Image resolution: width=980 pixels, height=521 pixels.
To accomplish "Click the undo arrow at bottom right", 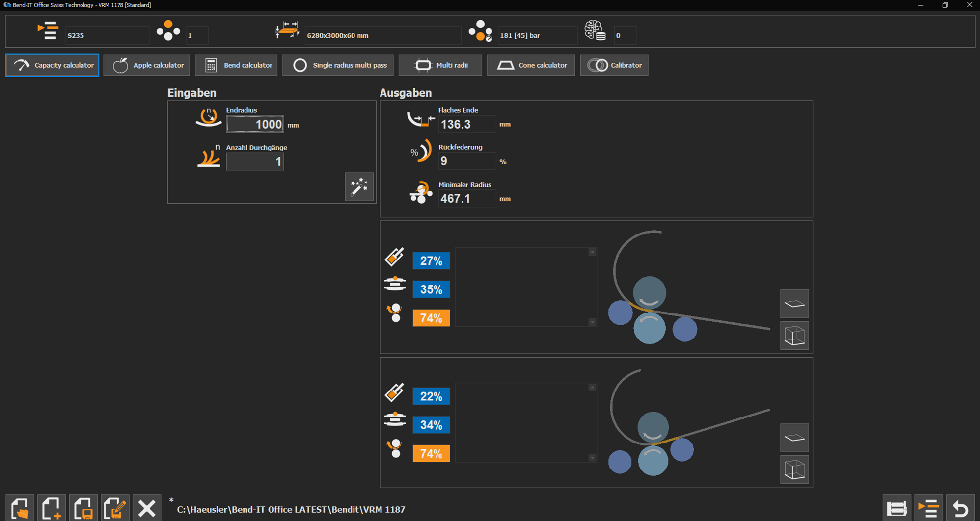I will 960,509.
